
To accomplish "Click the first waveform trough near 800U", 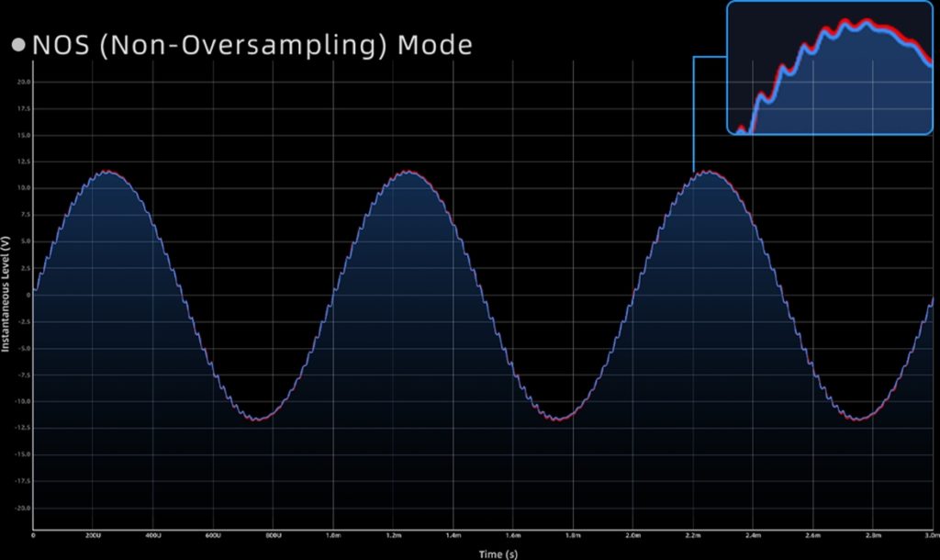I will [x=259, y=419].
